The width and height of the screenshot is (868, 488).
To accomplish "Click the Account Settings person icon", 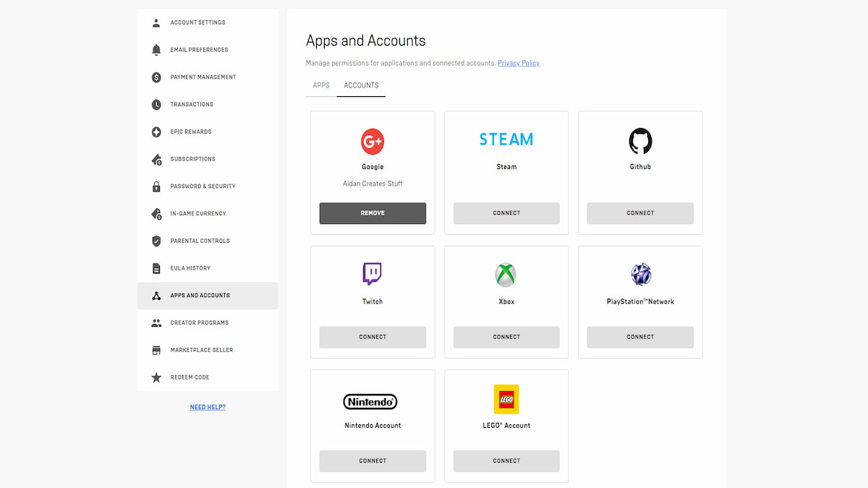I will [x=156, y=22].
